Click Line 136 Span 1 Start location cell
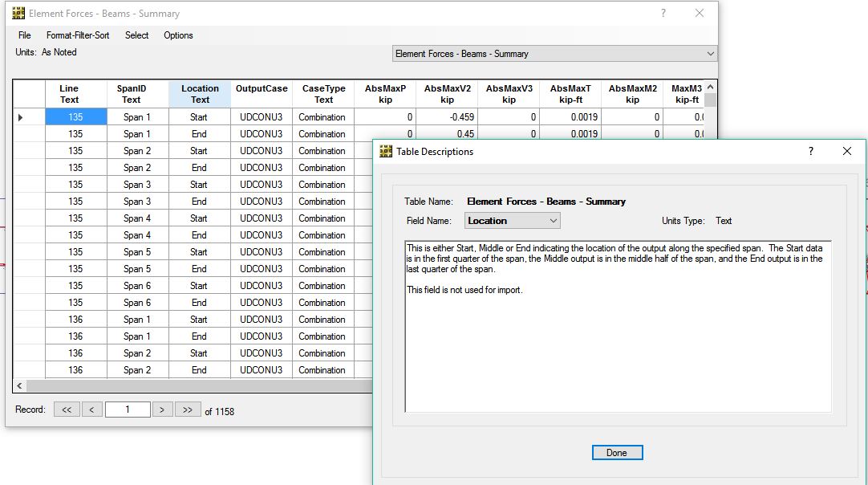The image size is (868, 485). click(200, 320)
